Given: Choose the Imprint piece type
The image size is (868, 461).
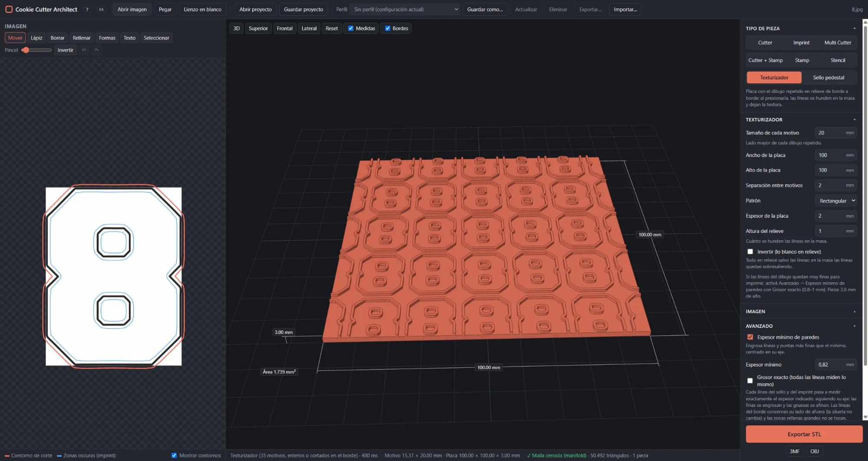Looking at the screenshot, I should (801, 43).
